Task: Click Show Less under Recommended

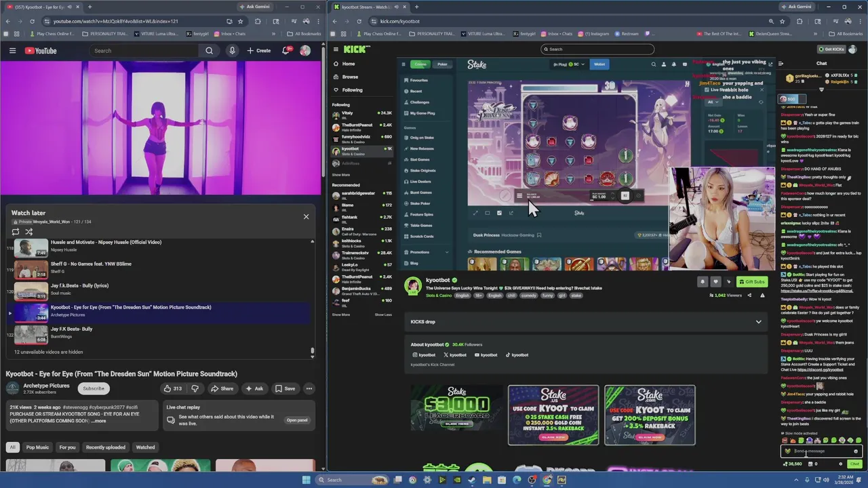Action: point(383,314)
